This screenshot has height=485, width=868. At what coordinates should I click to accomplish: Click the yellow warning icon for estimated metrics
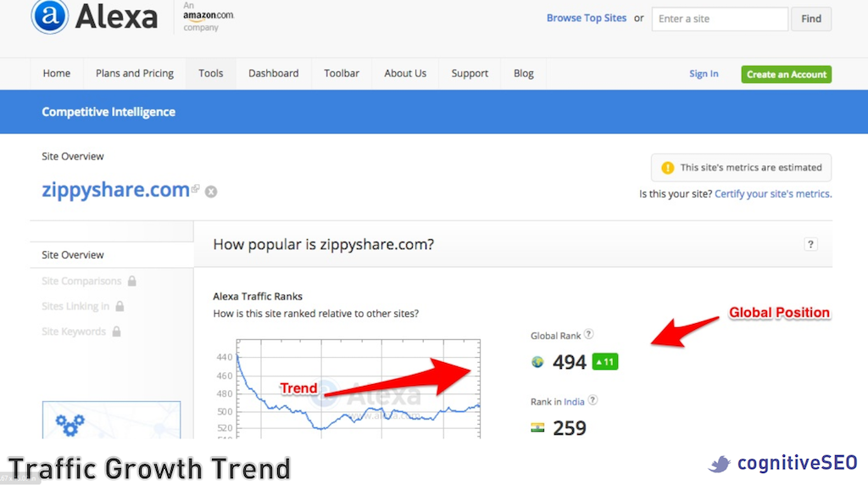[668, 168]
